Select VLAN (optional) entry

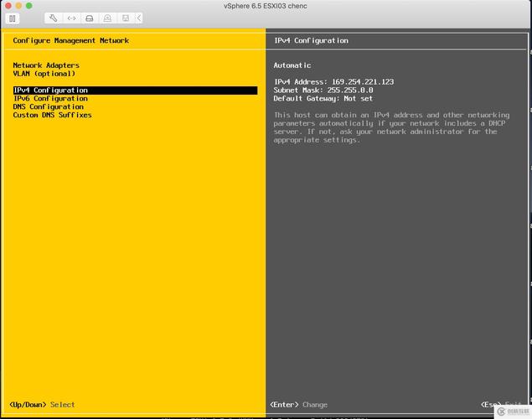(x=44, y=74)
